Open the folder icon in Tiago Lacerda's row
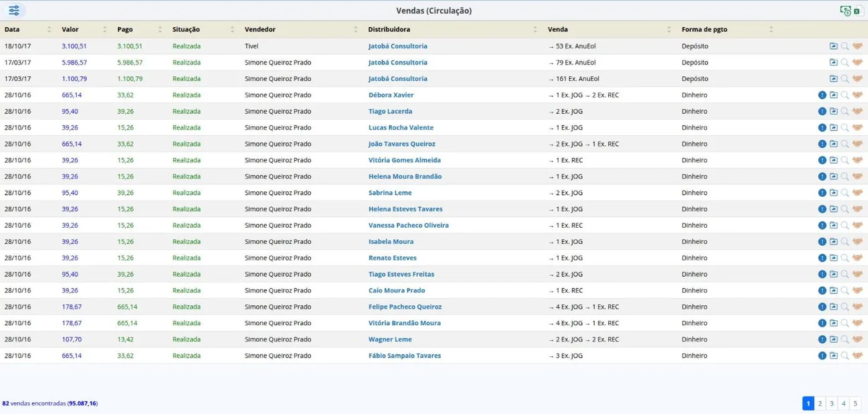868x414 pixels. [x=833, y=111]
